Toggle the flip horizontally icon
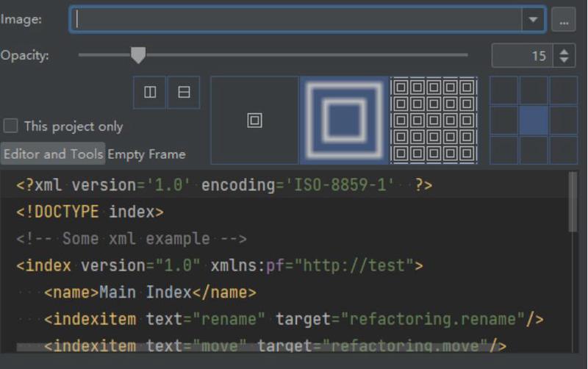The height and width of the screenshot is (369, 588). 150,93
